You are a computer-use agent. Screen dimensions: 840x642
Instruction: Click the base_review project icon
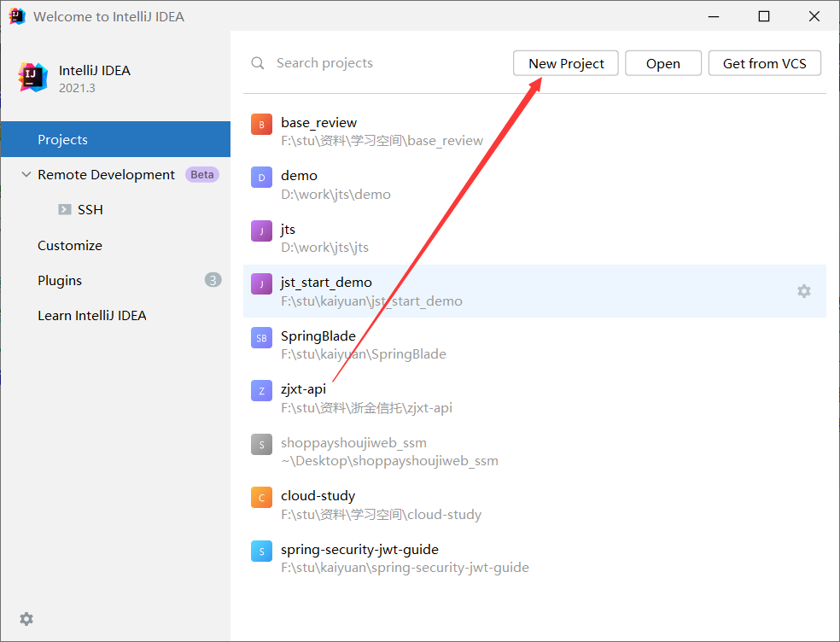[x=261, y=125]
